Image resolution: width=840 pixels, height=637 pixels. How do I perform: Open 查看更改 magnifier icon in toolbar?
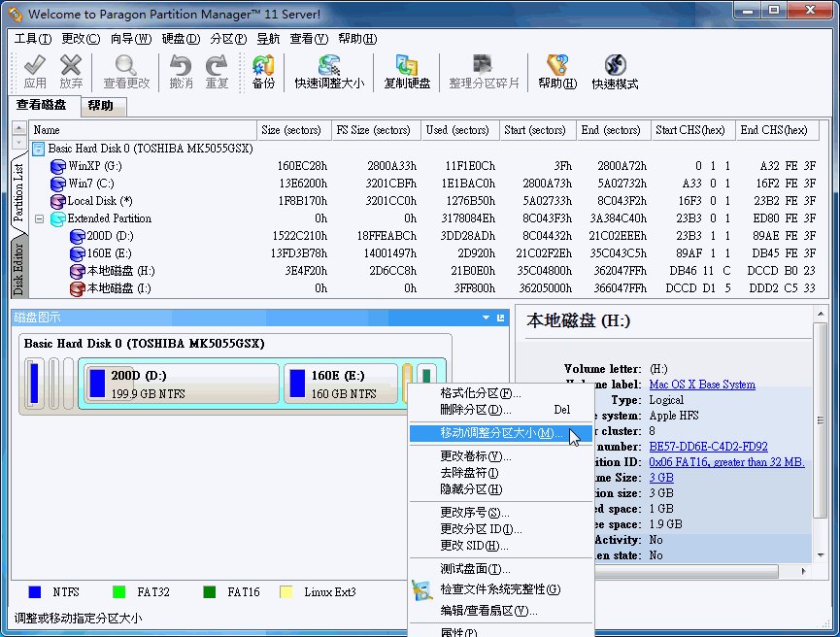[x=126, y=65]
